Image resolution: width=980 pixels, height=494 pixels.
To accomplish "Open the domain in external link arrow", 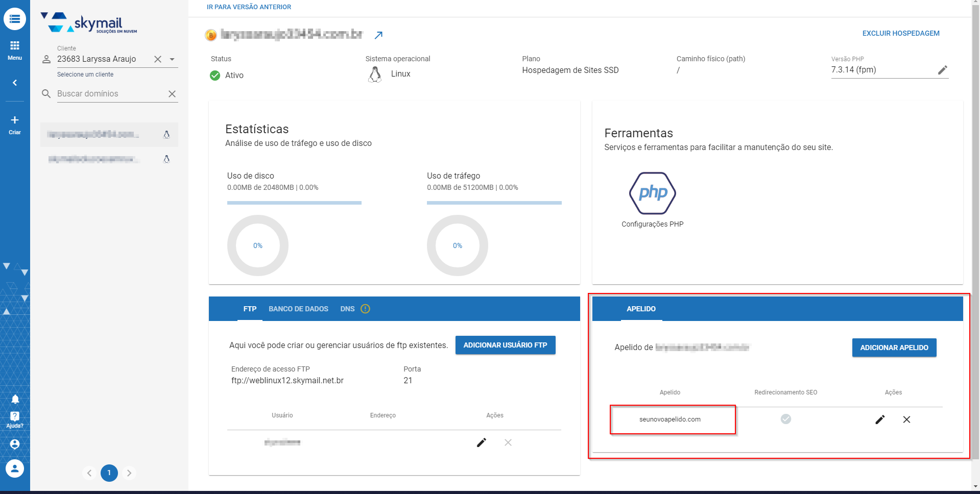I will tap(378, 35).
